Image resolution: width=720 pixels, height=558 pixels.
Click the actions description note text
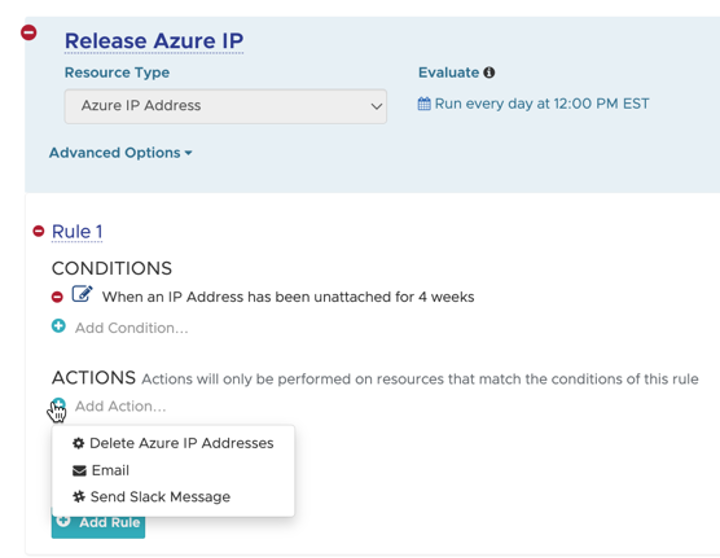point(420,379)
